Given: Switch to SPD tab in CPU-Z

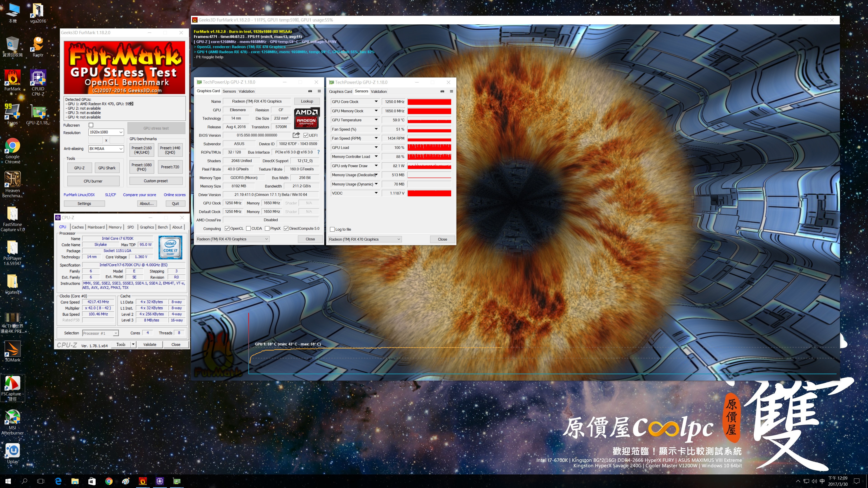Looking at the screenshot, I should pos(131,227).
